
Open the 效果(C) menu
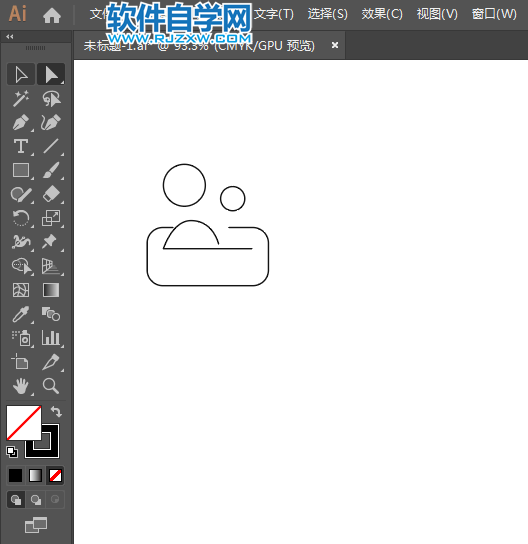point(382,14)
